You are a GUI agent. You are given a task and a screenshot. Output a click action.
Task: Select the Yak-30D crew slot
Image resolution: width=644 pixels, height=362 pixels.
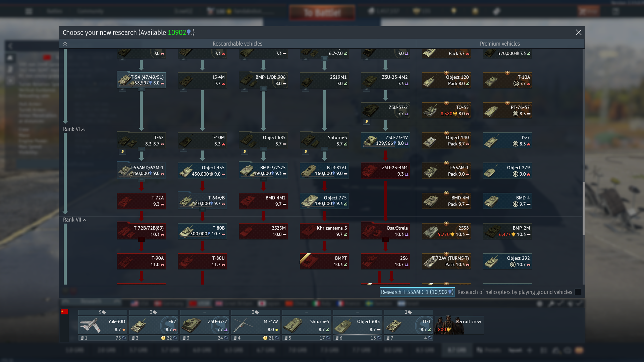[103, 325]
